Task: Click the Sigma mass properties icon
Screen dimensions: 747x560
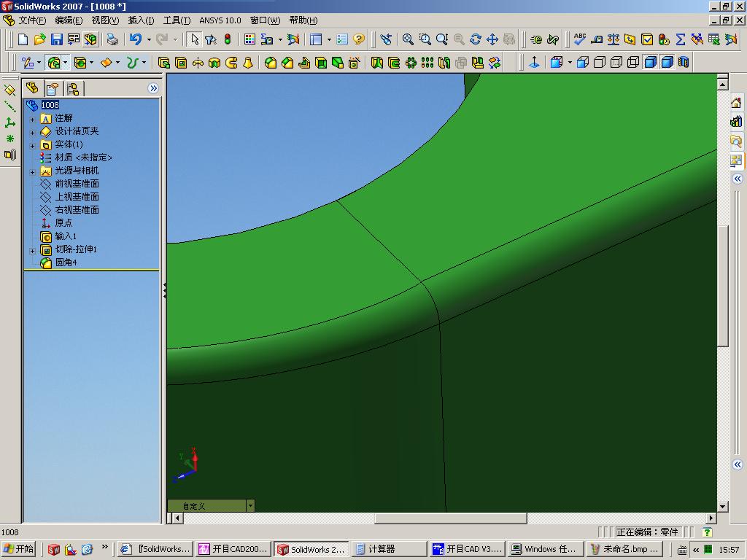Action: [x=681, y=39]
